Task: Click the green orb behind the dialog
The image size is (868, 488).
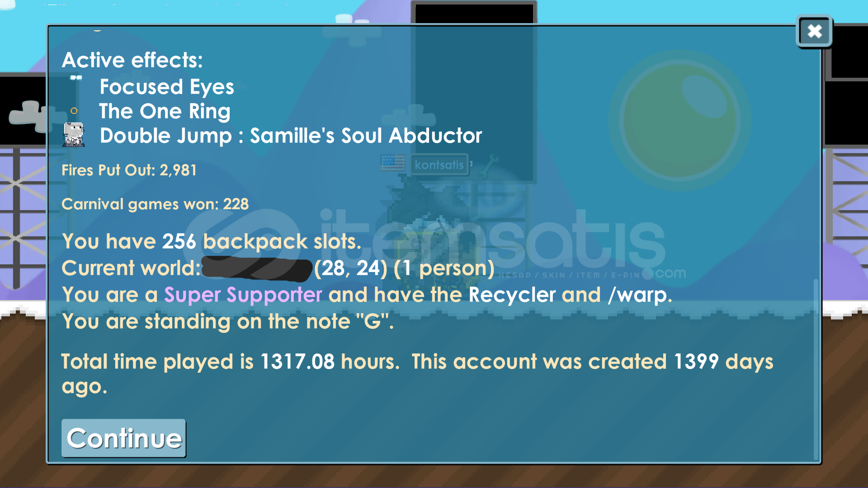Action: pos(679,121)
